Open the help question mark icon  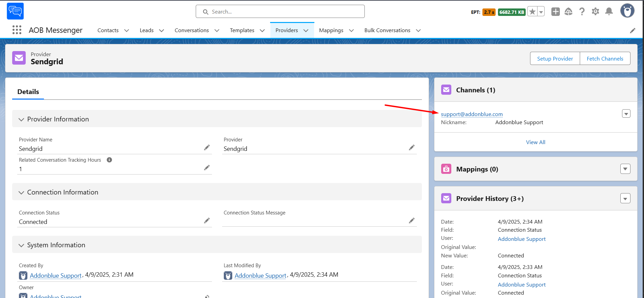[582, 12]
